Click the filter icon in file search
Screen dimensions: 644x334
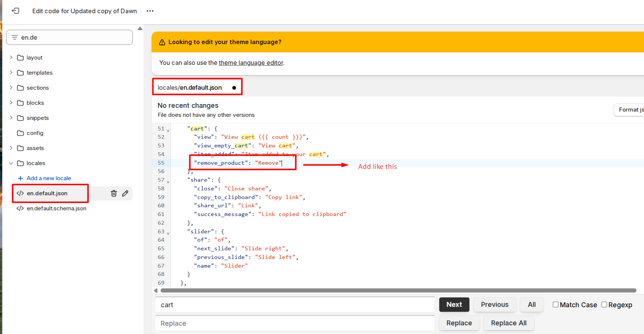15,37
